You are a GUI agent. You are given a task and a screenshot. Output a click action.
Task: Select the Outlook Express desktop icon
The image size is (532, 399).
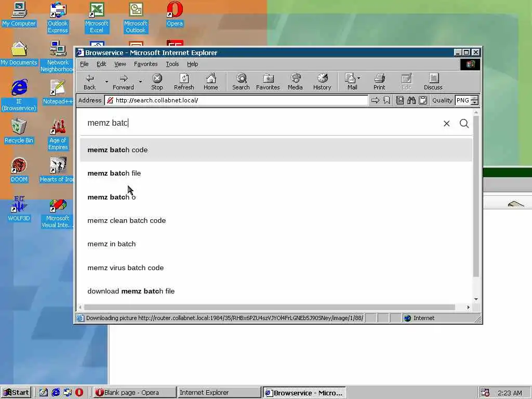pyautogui.click(x=58, y=17)
